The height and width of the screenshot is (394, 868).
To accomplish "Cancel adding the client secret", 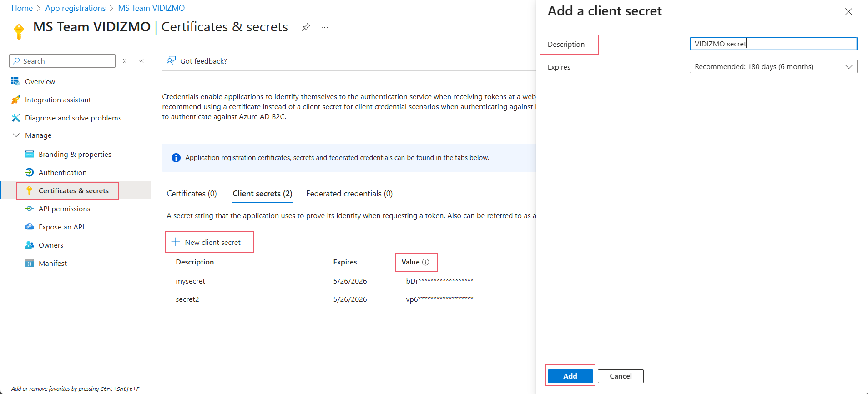I will (x=620, y=376).
